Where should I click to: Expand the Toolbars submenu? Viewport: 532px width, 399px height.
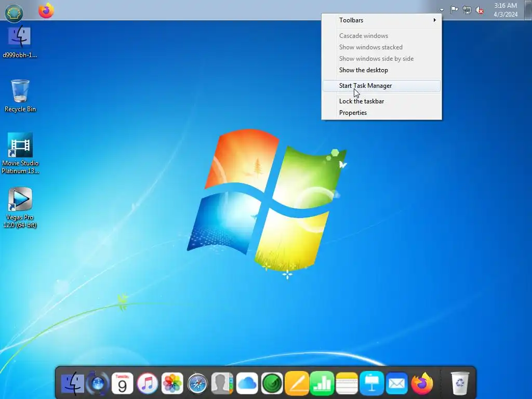click(x=382, y=20)
